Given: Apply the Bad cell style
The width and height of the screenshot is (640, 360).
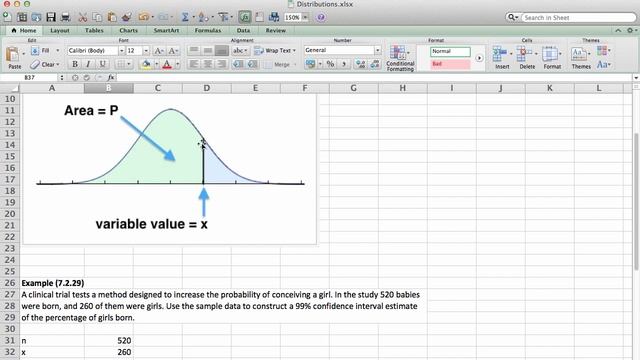Looking at the screenshot, I should pos(450,64).
